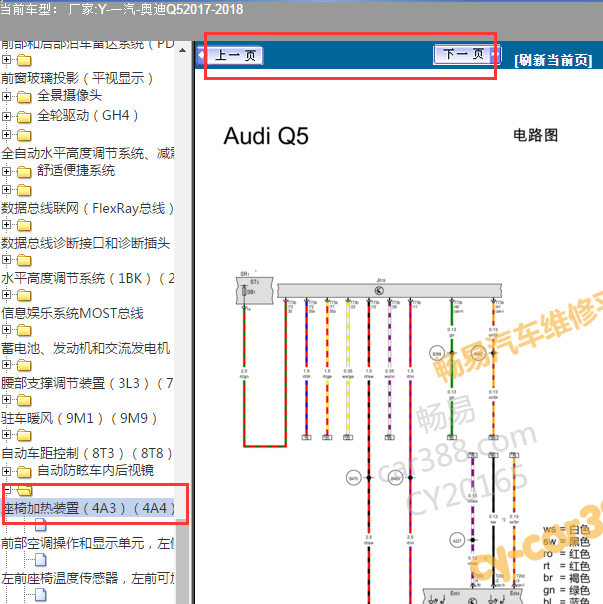Select 前窗玻璃投影（平视显示） in the tree
Screen dimensions: 603x604
coord(77,78)
